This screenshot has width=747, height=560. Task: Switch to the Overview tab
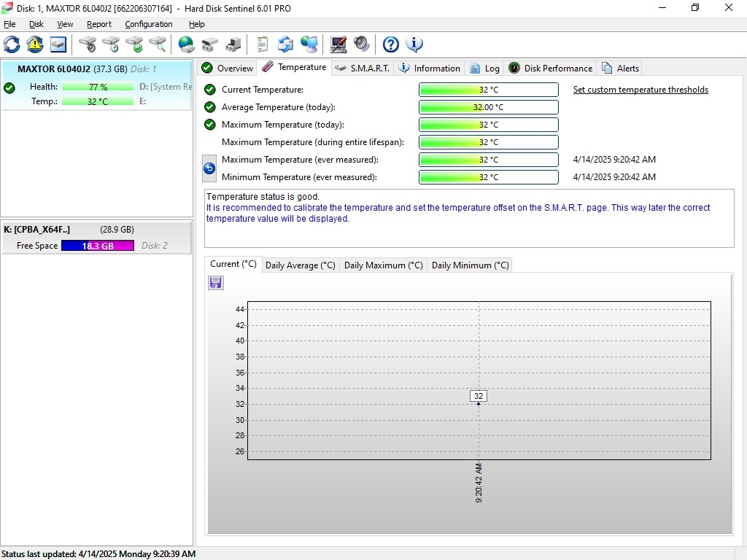228,68
